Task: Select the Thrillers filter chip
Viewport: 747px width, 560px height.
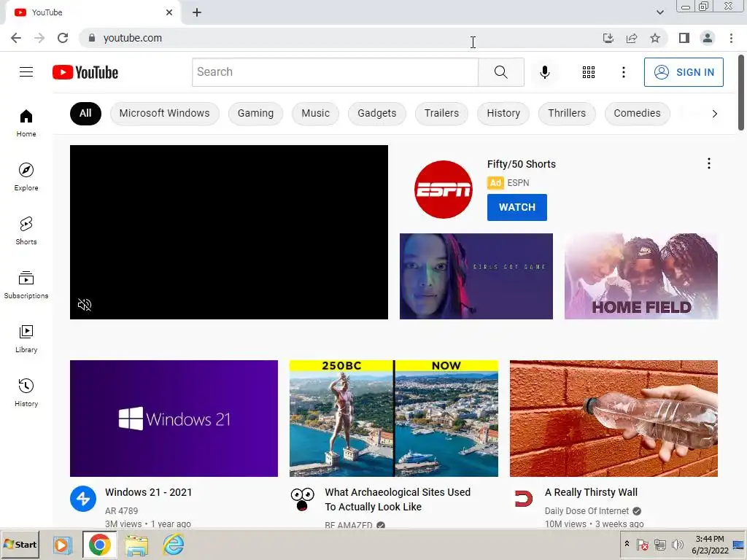Action: tap(567, 113)
